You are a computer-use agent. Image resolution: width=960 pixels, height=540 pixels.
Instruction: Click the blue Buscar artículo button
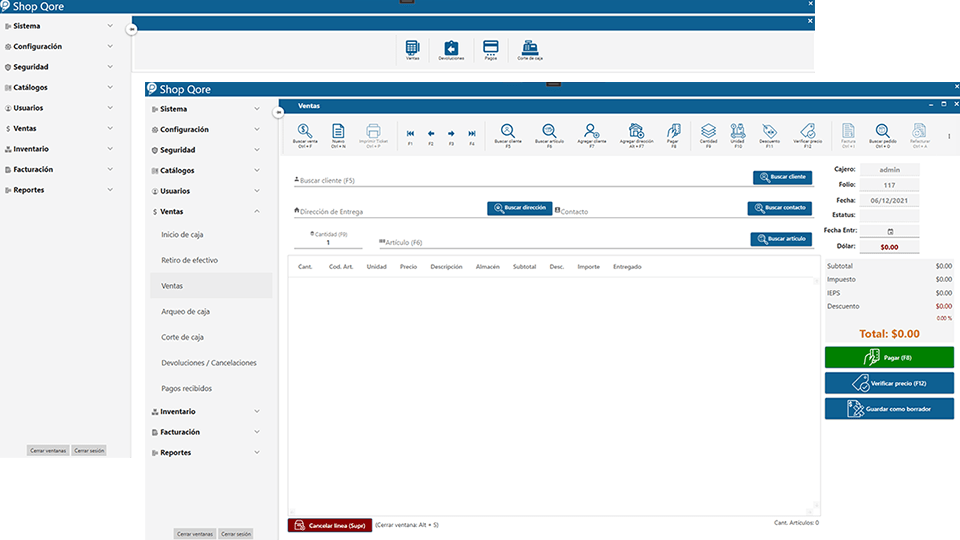[781, 239]
